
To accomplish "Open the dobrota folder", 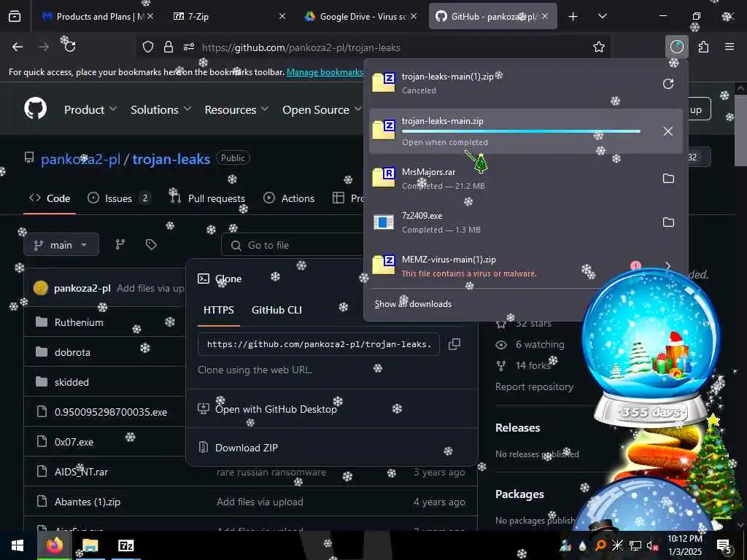I will coord(72,352).
